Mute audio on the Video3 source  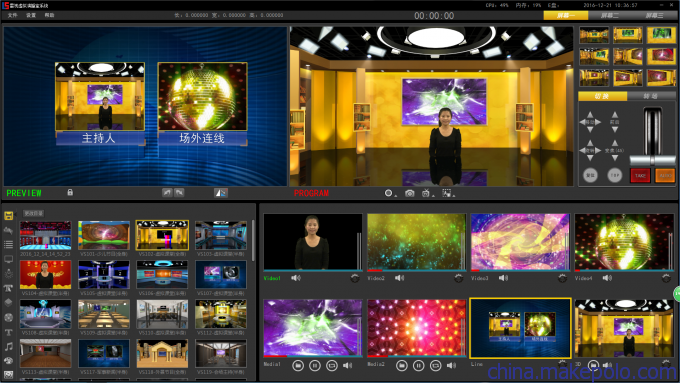[x=503, y=278]
